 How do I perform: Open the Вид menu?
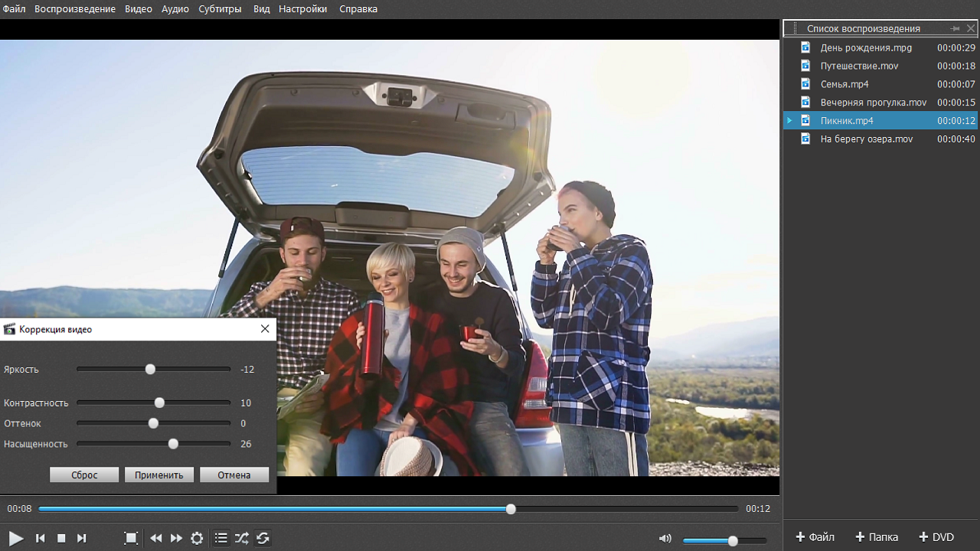coord(261,9)
